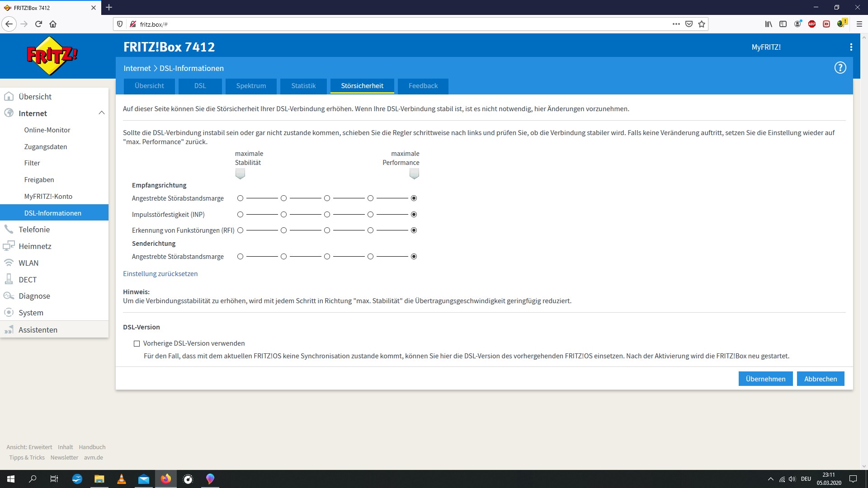
Task: Open DSL-Informationen submenu item
Action: tap(52, 213)
